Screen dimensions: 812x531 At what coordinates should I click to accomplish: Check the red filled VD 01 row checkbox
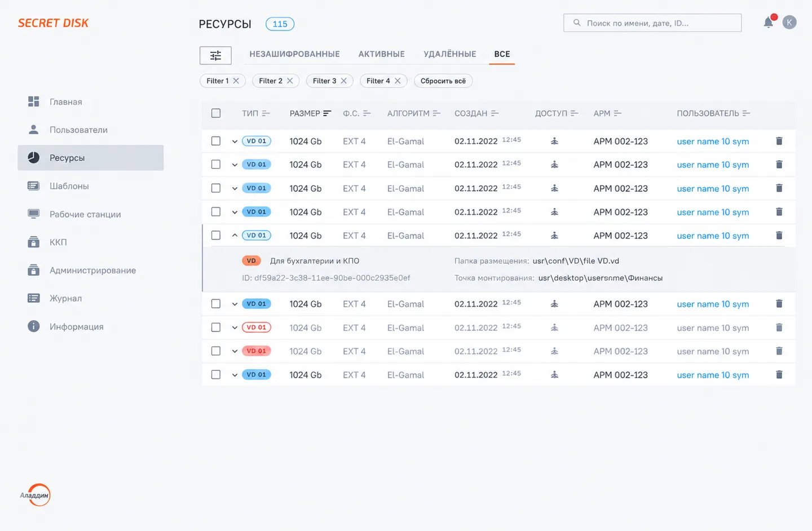216,351
